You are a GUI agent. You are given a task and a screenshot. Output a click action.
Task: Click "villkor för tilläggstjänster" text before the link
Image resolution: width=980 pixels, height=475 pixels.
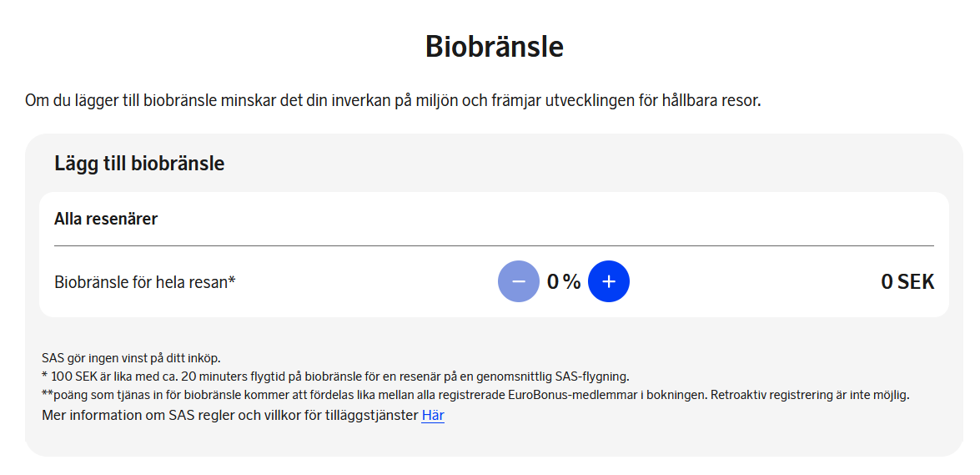tap(344, 415)
